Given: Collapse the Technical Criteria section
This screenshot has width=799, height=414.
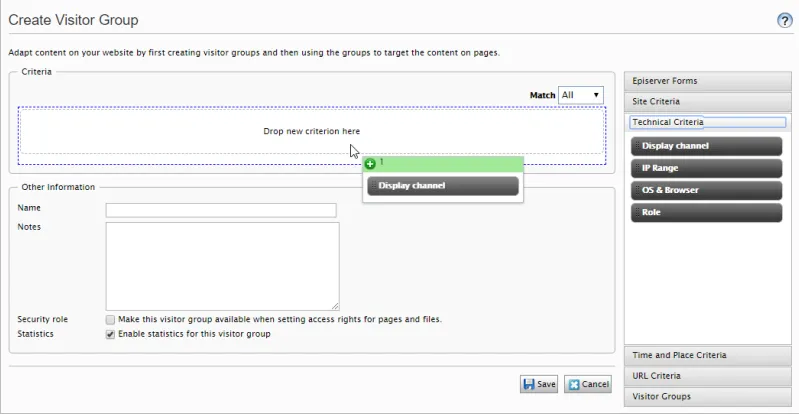Looking at the screenshot, I should 708,122.
